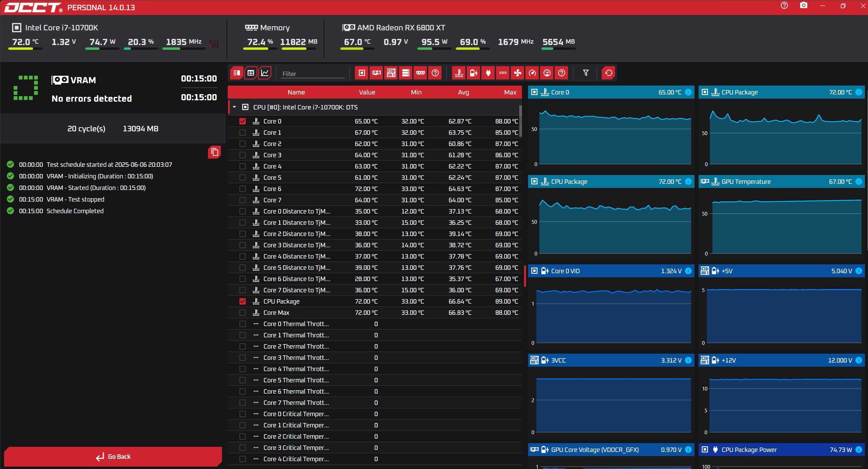The height and width of the screenshot is (469, 868).
Task: Toggle the fan sensor type filter
Action: coord(518,73)
